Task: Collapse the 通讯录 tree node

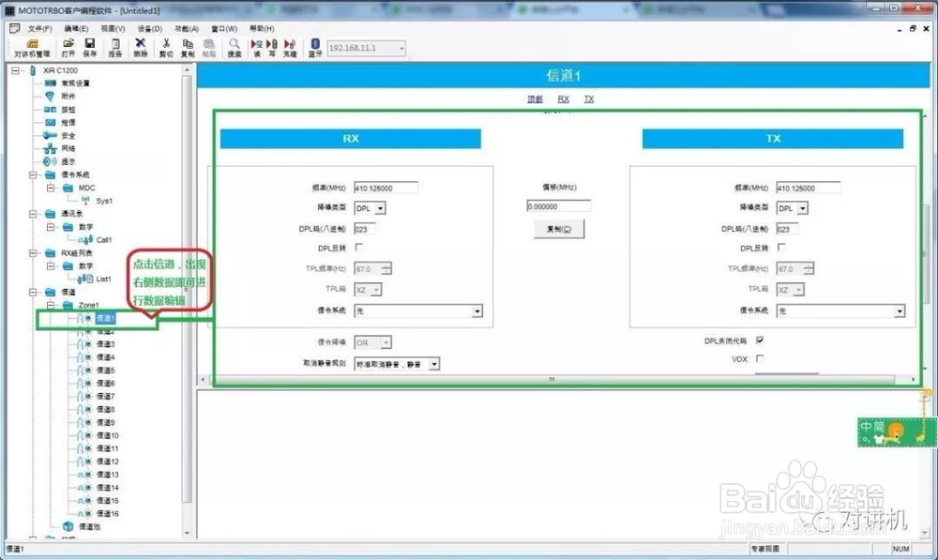Action: pos(33,214)
